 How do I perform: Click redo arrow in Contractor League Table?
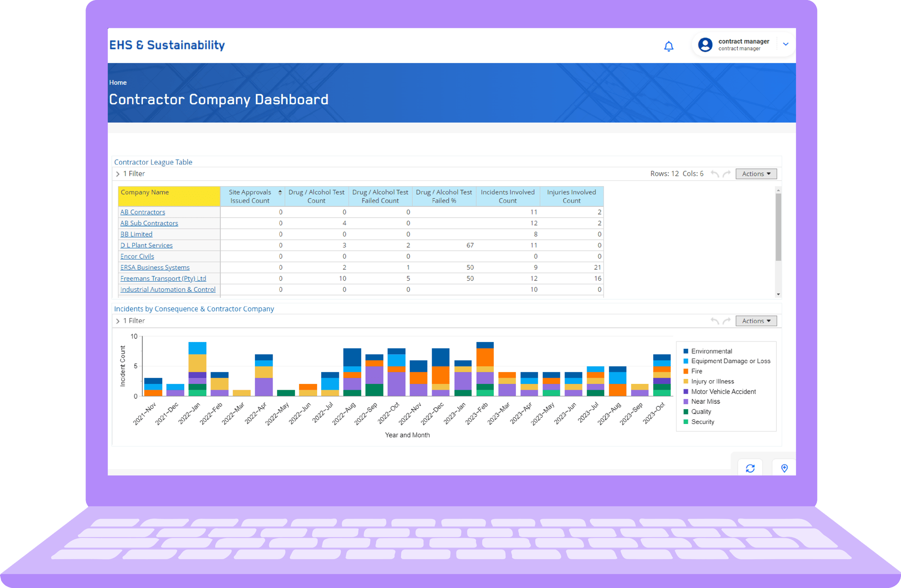point(726,174)
